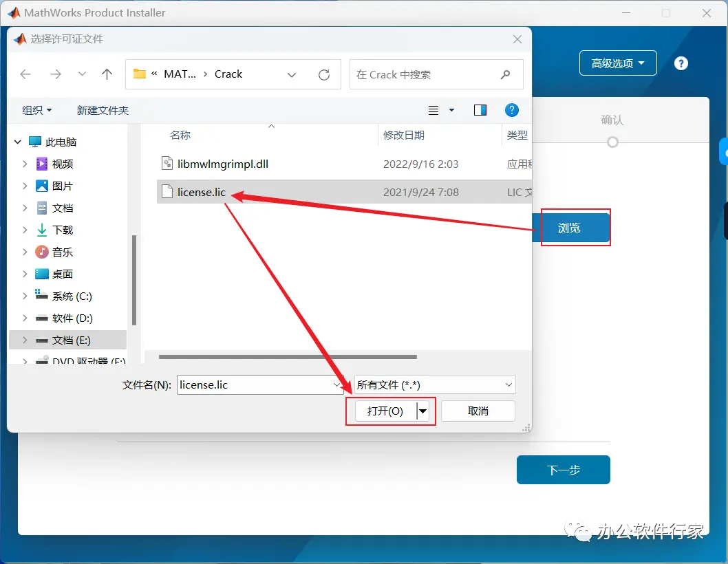Open 图片 folder icon
Viewport: 728px width, 564px height.
[x=42, y=186]
